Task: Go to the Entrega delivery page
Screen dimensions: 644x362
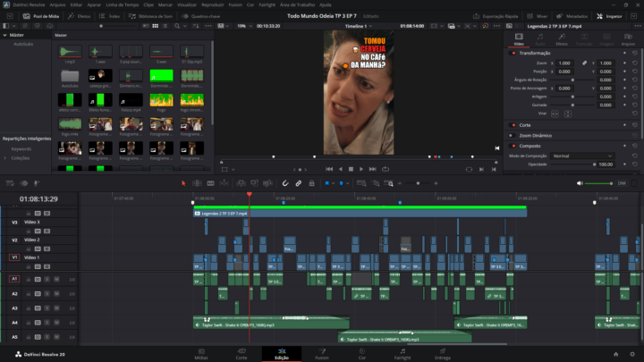Action: click(443, 351)
